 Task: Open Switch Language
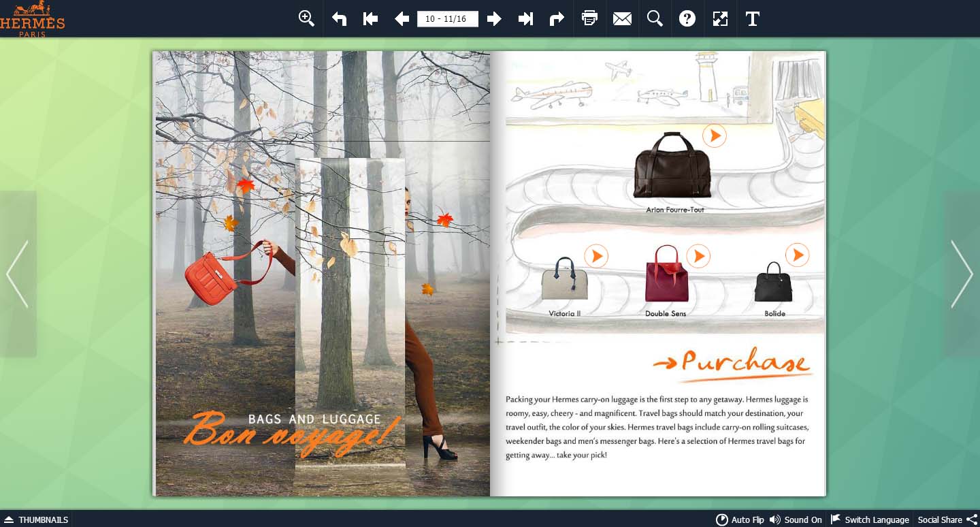870,520
